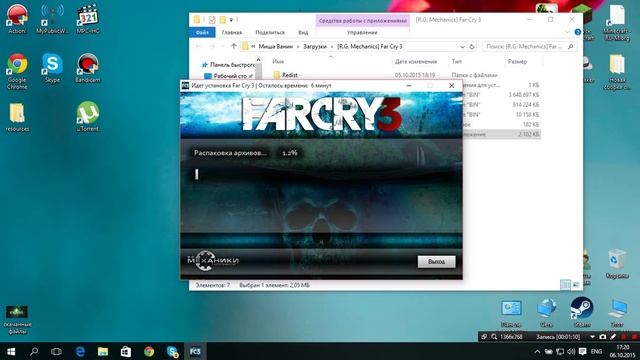
Task: Open the MyPublicWiFi desktop shortcut
Action: 52,19
